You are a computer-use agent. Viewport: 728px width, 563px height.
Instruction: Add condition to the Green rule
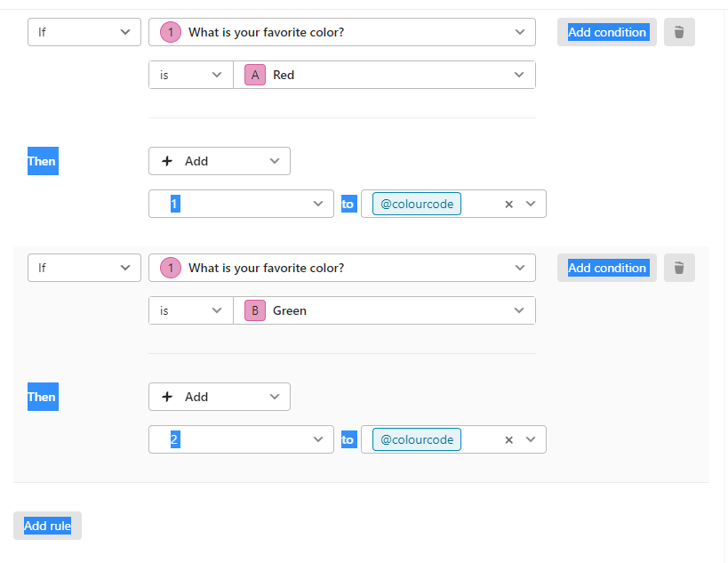click(607, 268)
